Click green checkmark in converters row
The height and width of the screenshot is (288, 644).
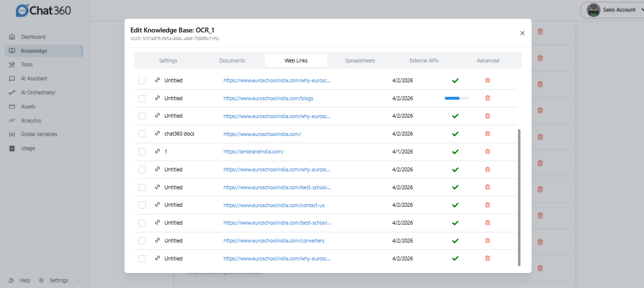coord(455,241)
